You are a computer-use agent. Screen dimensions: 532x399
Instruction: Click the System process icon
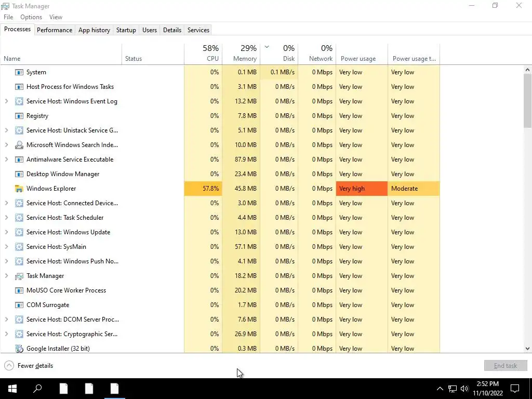19,72
